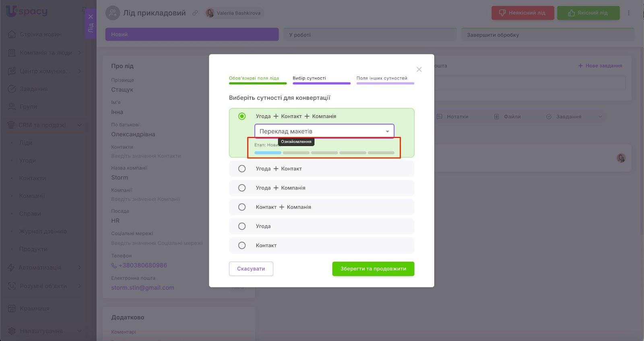Screen dimensions: 644x341
Task: Go to the Поля інших сутностей step
Action: [385, 80]
